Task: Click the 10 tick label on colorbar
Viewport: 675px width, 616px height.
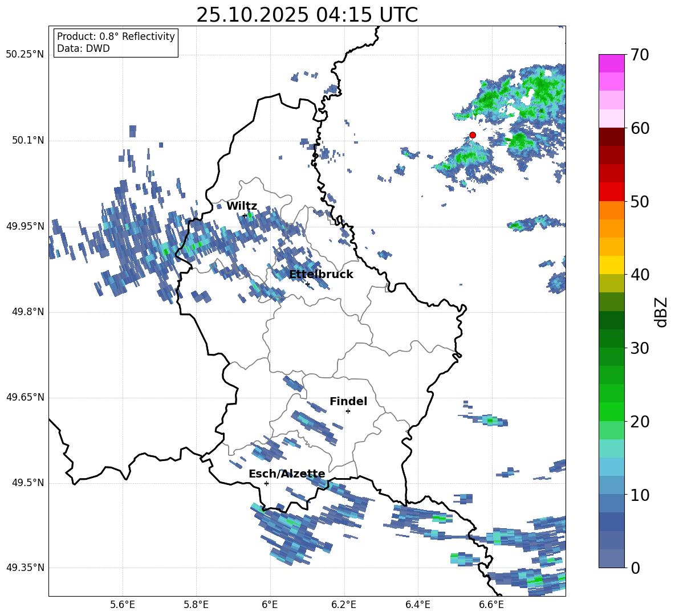Action: pyautogui.click(x=640, y=495)
